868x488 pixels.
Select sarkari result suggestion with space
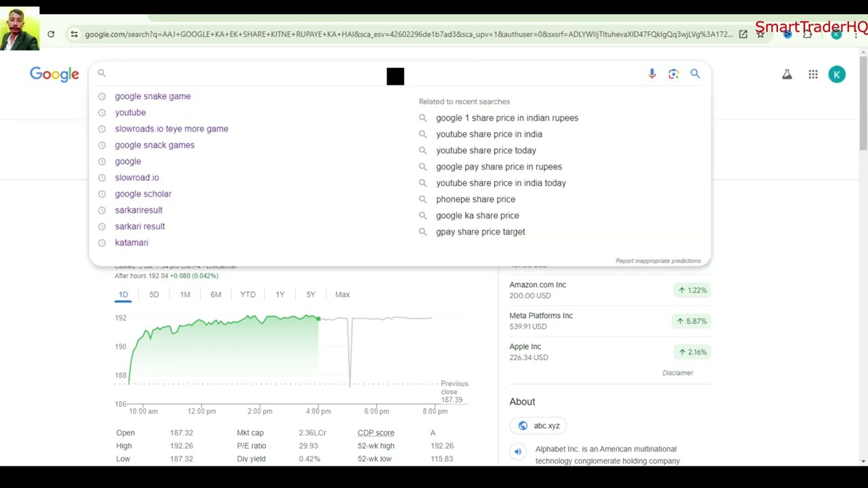140,226
